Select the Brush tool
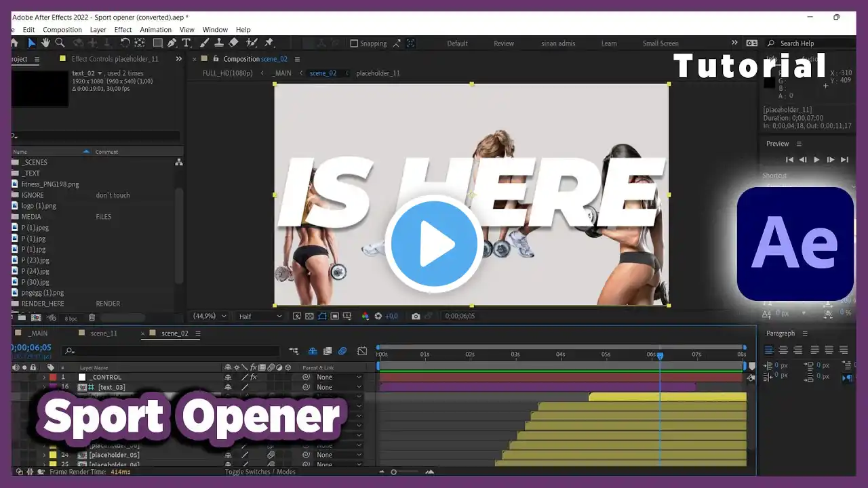 coord(205,43)
